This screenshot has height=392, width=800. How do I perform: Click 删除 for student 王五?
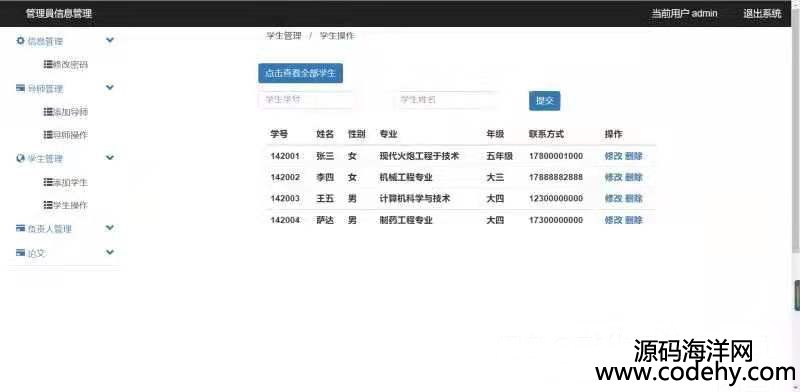[634, 198]
